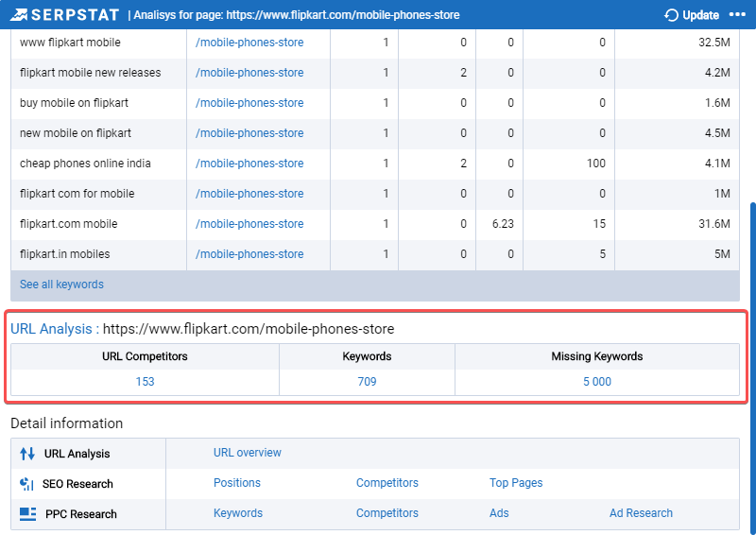Click the vertical scrollbar thumb
The image size is (756, 535).
[753, 367]
